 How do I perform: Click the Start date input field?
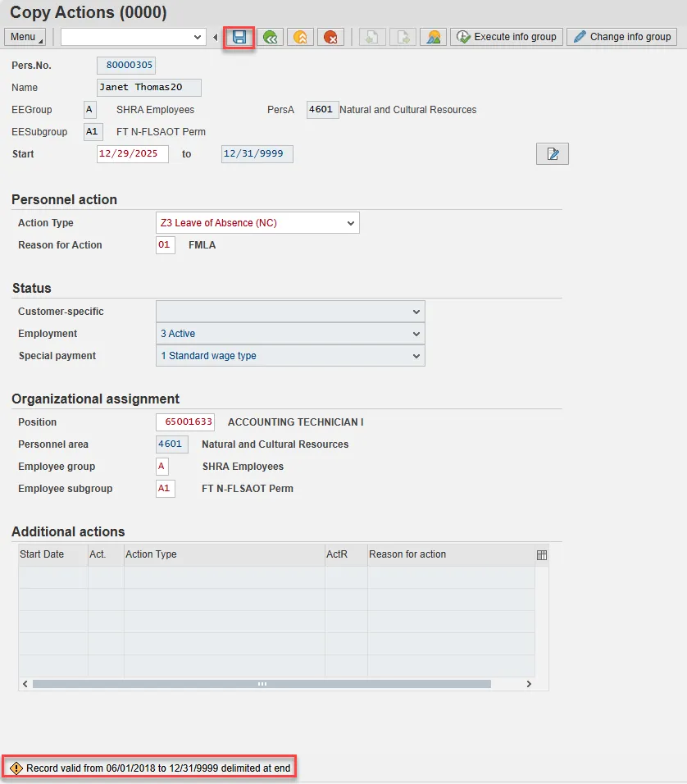(132, 154)
